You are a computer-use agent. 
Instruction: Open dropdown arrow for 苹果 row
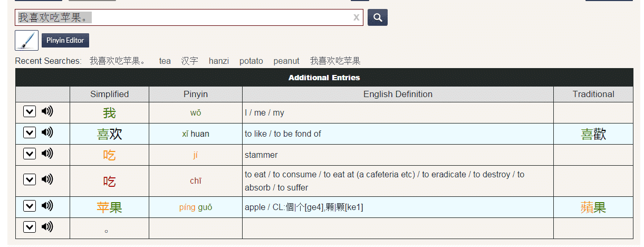(30, 206)
